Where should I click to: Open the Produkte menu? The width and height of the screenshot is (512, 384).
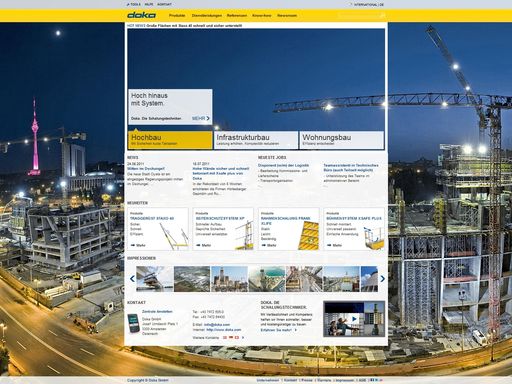tap(177, 16)
